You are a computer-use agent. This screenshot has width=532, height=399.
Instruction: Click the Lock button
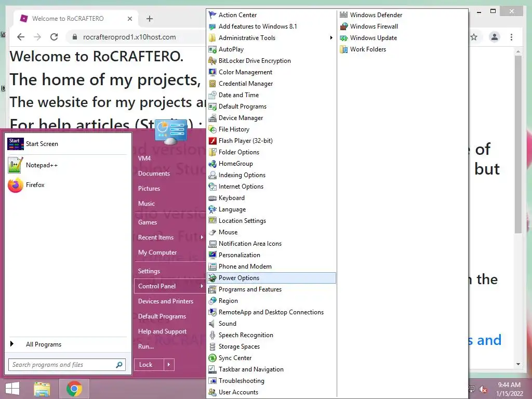(x=149, y=365)
